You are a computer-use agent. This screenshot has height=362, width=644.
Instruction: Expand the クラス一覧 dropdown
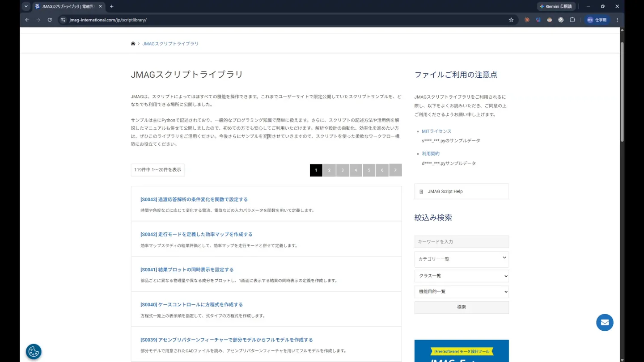(462, 276)
